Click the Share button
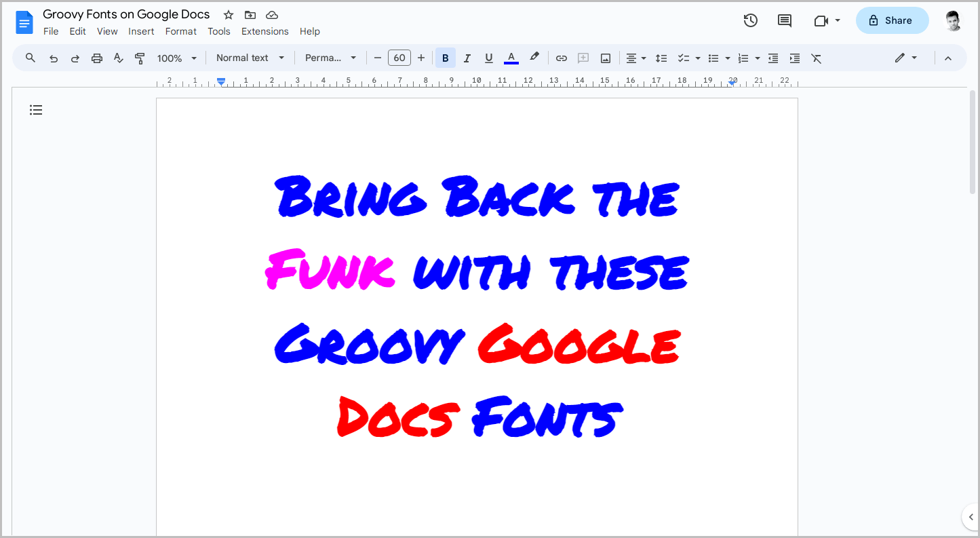Screen dimensions: 980x538 pyautogui.click(x=892, y=20)
